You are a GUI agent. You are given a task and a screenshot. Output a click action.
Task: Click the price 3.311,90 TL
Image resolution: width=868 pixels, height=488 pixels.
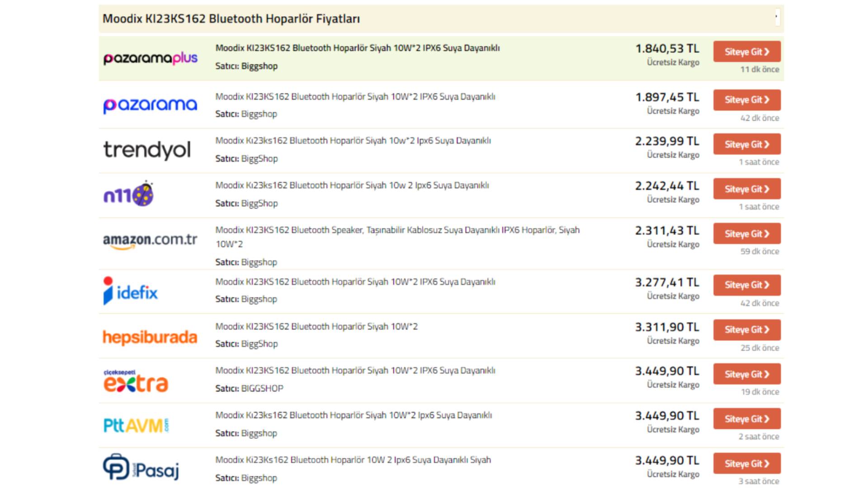pos(667,327)
